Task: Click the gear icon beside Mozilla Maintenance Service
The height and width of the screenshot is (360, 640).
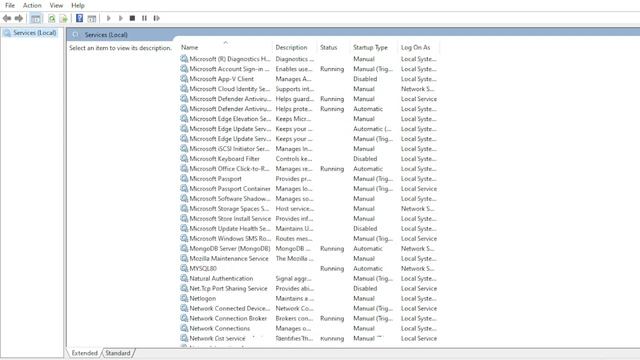Action: coord(184,258)
